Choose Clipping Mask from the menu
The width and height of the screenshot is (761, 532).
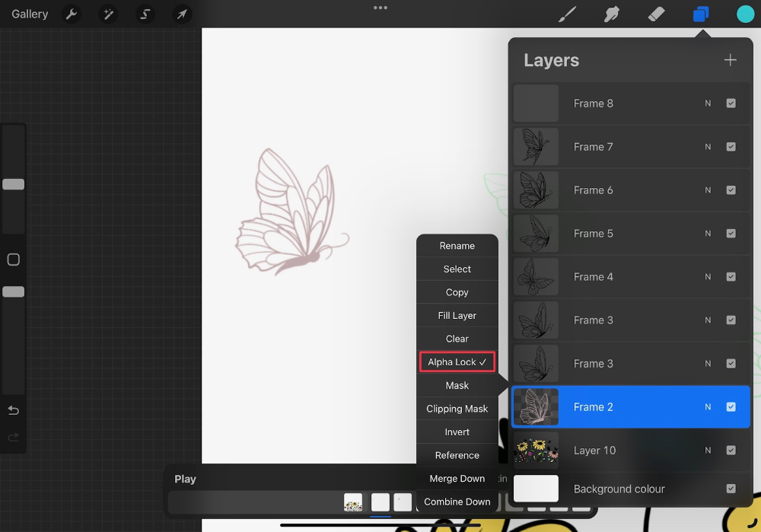click(457, 409)
